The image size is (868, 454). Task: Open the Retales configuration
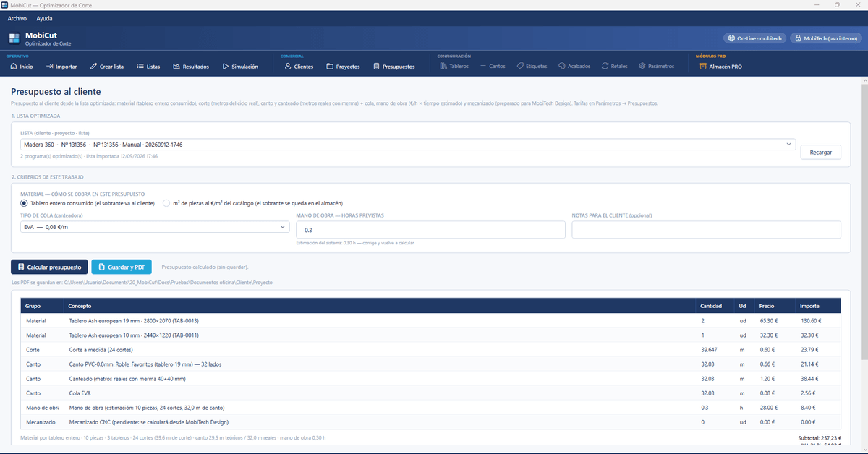[x=615, y=66]
